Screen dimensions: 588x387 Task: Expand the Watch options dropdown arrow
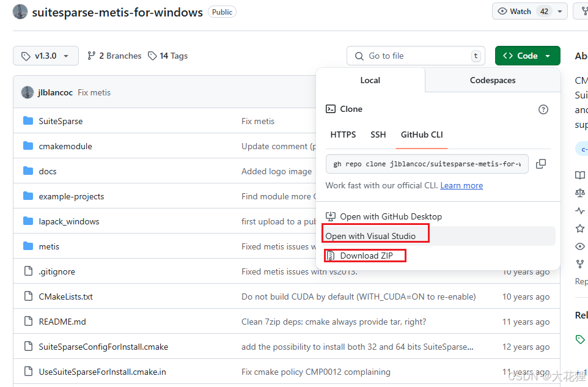(560, 12)
